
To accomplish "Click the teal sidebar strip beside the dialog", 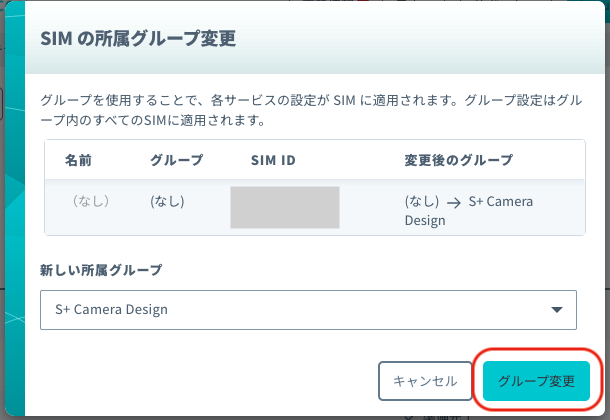I will [x=15, y=210].
